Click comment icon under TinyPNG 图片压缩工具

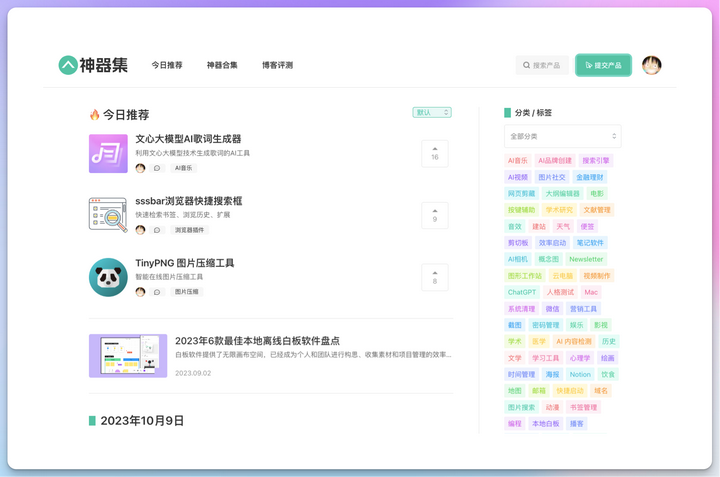(x=157, y=292)
